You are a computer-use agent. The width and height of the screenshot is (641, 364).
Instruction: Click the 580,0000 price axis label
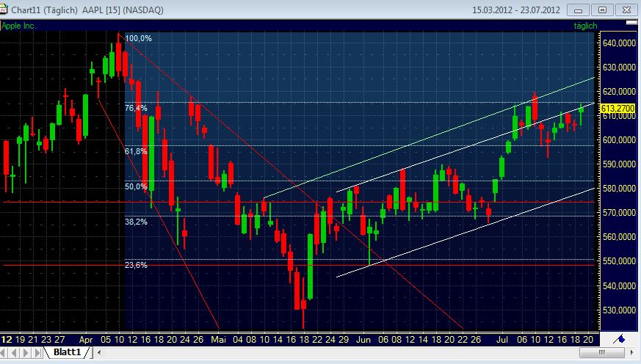pyautogui.click(x=619, y=189)
